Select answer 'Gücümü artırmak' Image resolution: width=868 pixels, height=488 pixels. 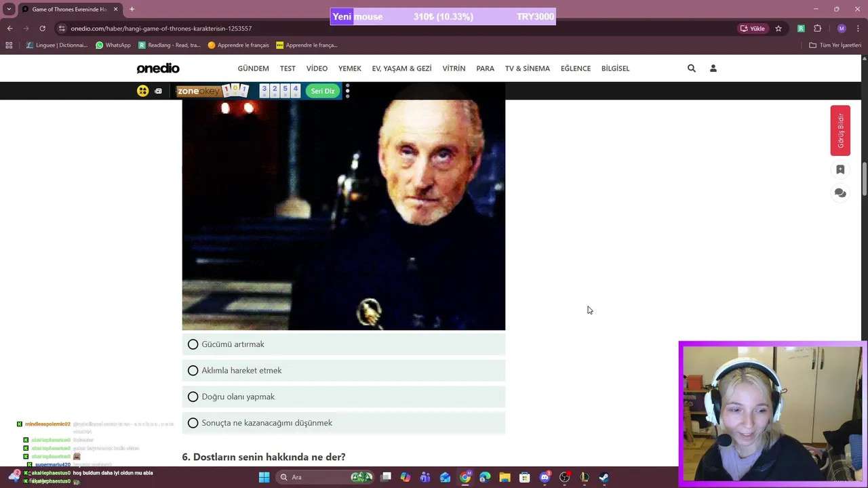coord(344,344)
